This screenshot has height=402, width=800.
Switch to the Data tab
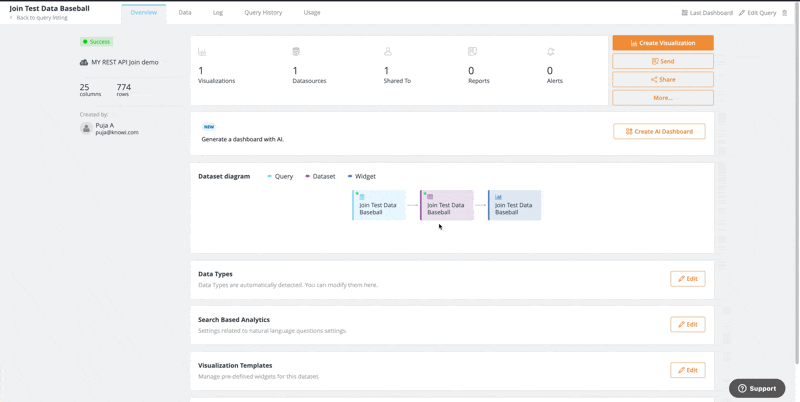185,13
